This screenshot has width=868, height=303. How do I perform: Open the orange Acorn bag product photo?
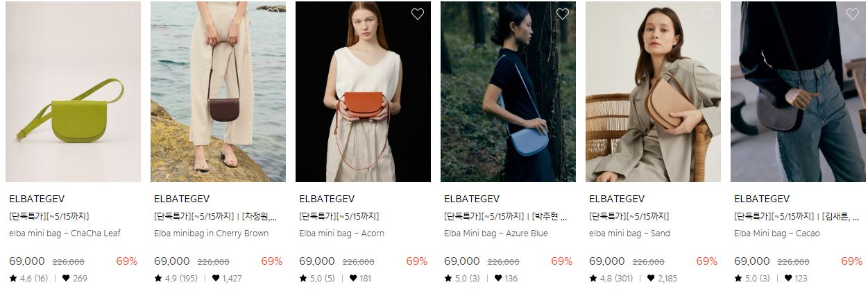click(x=363, y=92)
